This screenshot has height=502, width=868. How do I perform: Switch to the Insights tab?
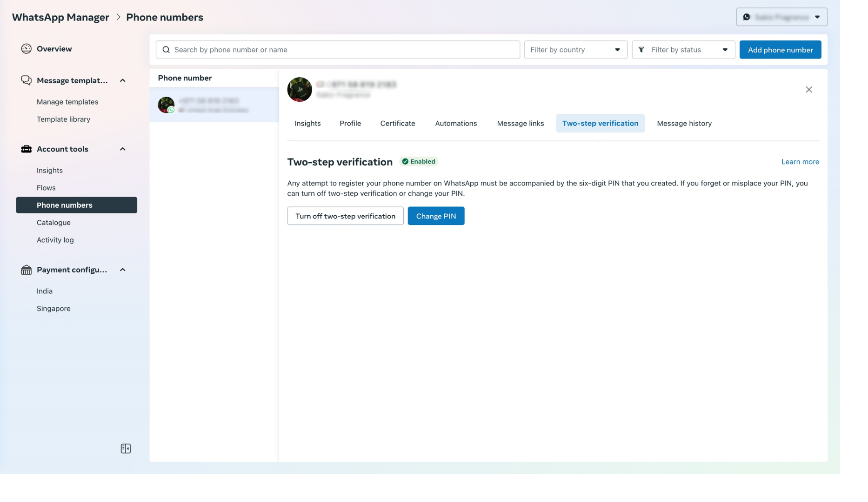(307, 123)
